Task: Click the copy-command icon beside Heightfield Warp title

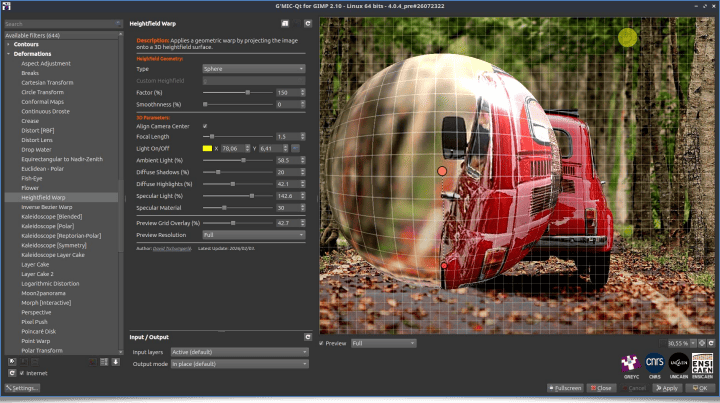Action: [285, 23]
